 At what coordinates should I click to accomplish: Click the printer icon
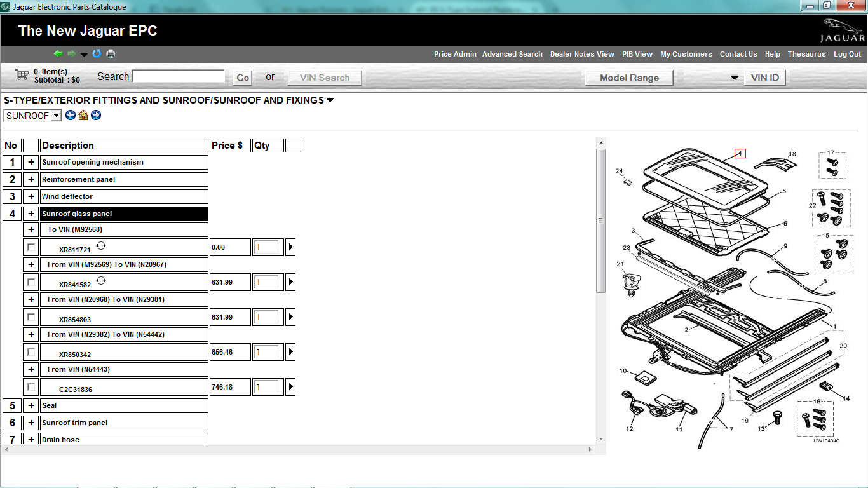pos(111,54)
